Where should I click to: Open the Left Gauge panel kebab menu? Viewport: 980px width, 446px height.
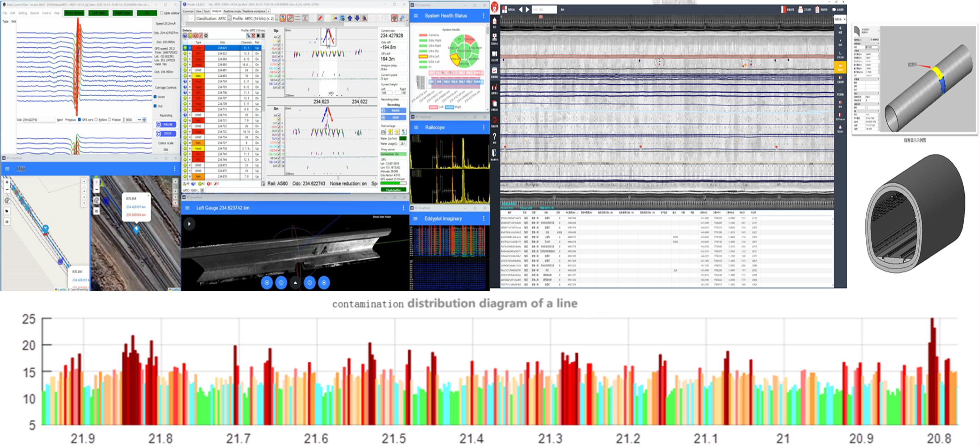(403, 208)
